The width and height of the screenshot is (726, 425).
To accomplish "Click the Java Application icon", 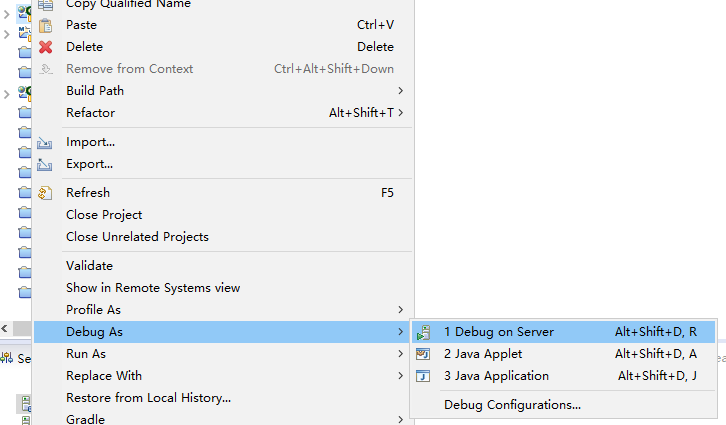I will pyautogui.click(x=424, y=376).
